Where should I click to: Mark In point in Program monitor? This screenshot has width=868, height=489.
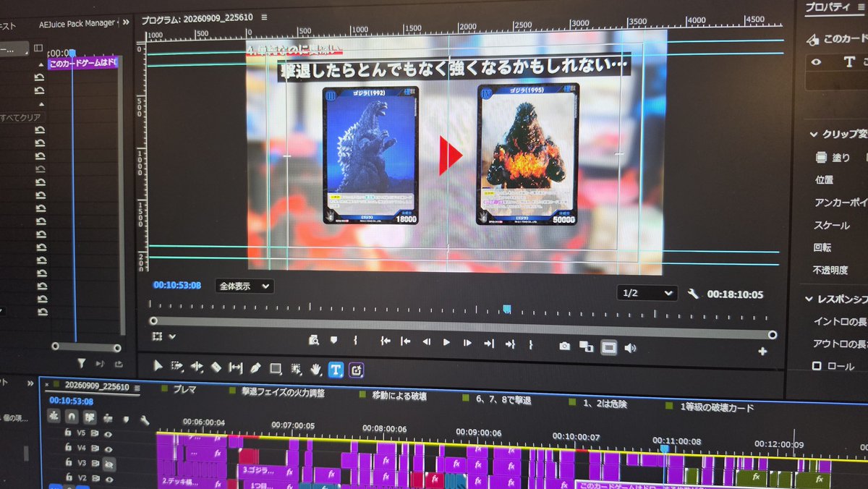click(355, 341)
